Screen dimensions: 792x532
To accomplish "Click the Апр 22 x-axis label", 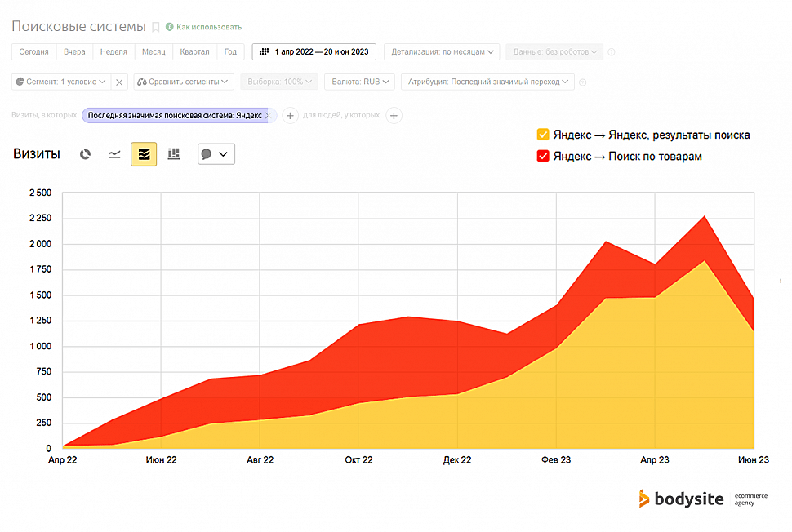I will 63,460.
